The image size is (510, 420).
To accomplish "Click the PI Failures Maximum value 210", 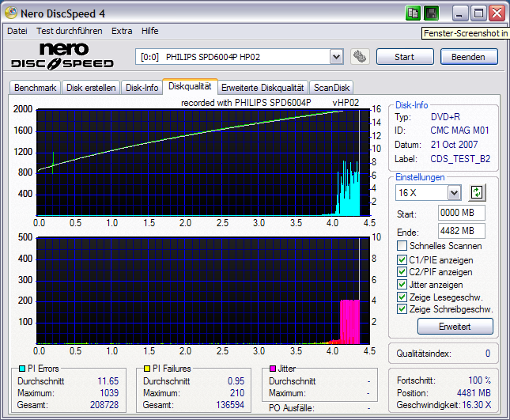I will point(237,393).
